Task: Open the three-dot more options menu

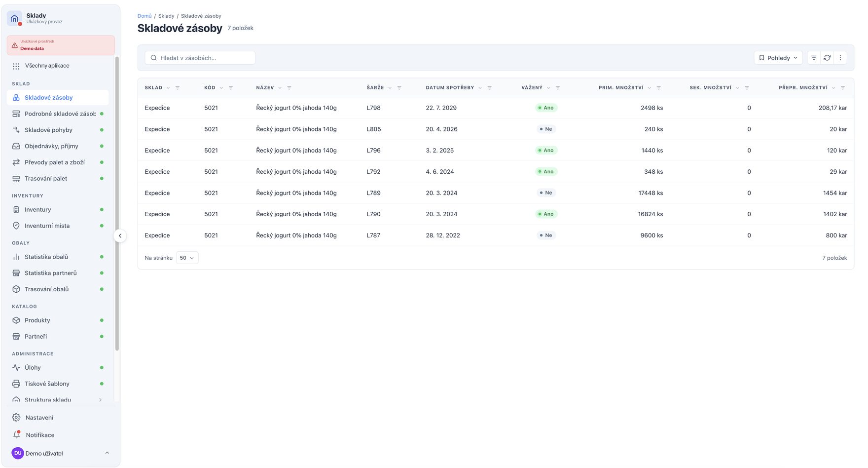Action: [x=840, y=58]
